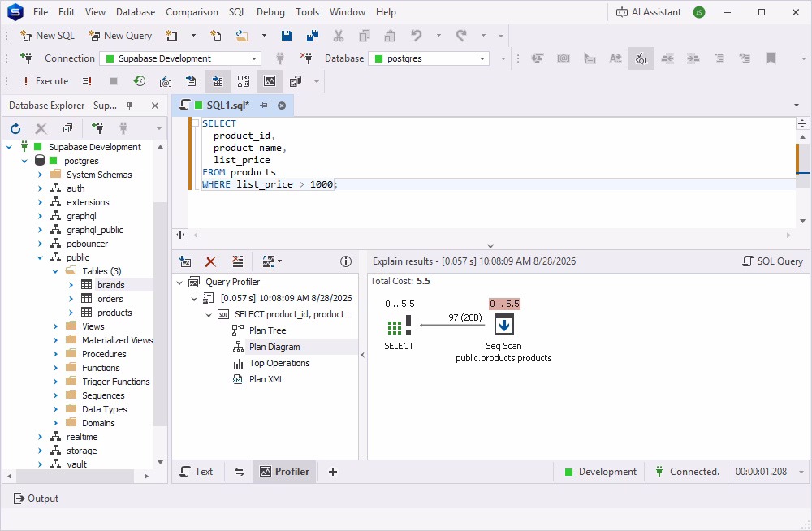Run the script with the Execute button
Image resolution: width=812 pixels, height=531 pixels.
click(45, 81)
